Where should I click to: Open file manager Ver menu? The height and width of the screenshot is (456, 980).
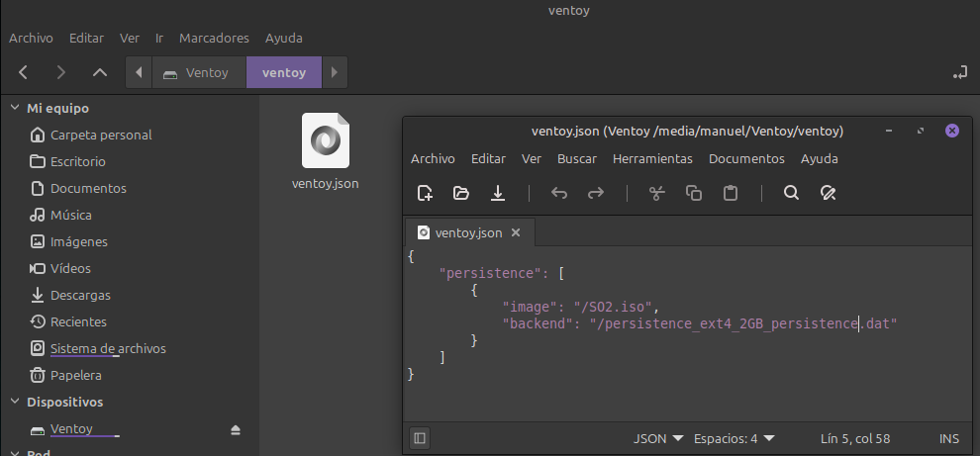click(x=130, y=39)
